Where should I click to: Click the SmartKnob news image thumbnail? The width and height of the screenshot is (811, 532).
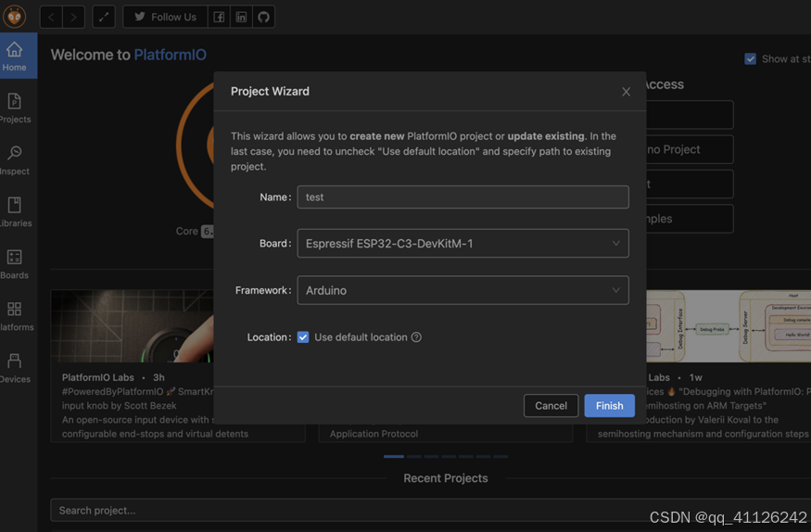tap(132, 325)
